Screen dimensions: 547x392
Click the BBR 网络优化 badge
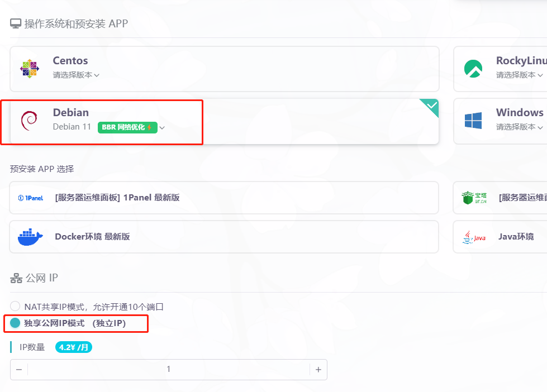[129, 127]
